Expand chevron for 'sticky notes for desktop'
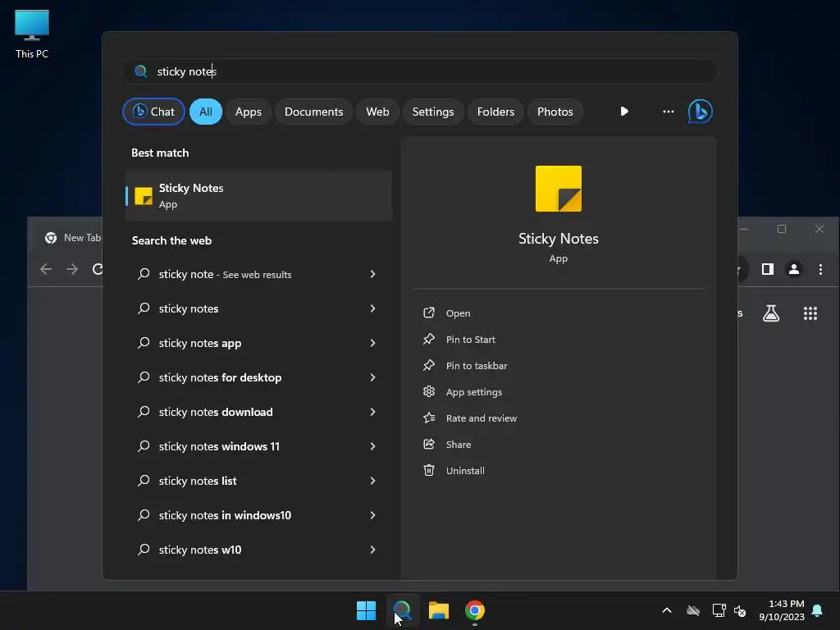 point(373,377)
